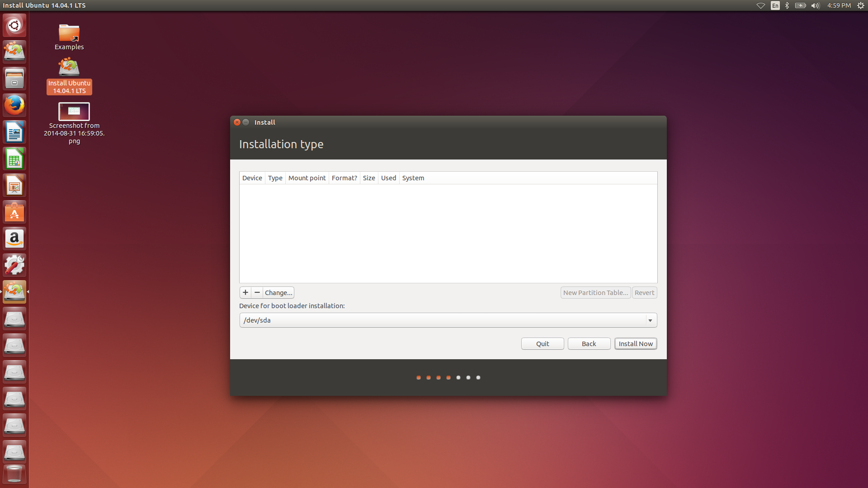Open the system power gear menu
Screen dimensions: 868x488
pos(861,5)
